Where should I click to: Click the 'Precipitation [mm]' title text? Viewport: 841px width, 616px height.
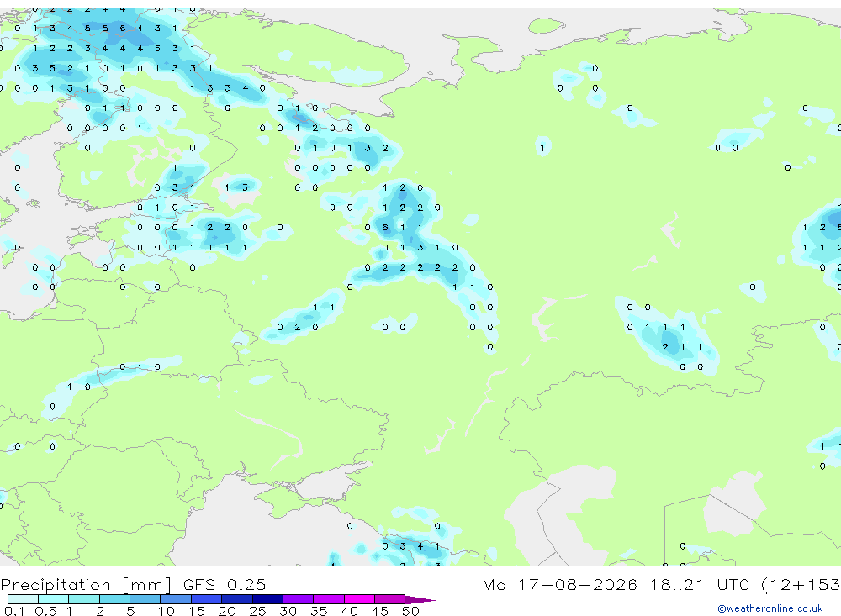point(85,584)
